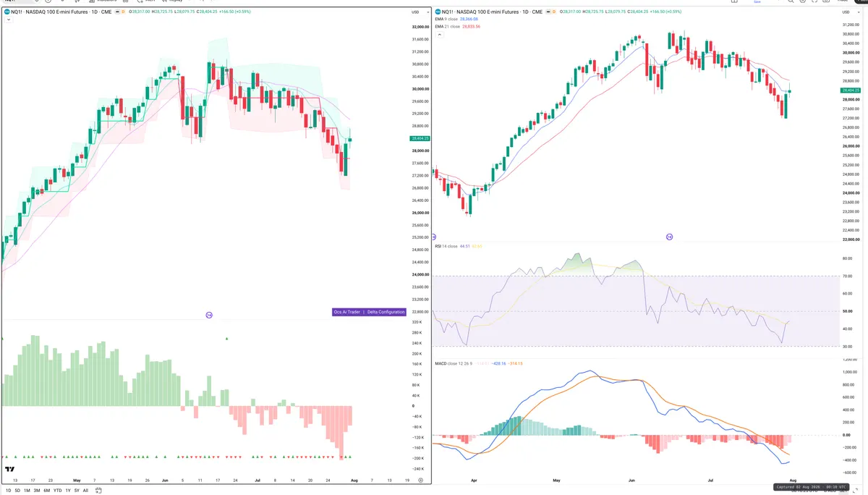Open go-to-date calendar icon beside the All range
Image resolution: width=868 pixels, height=495 pixels.
[98, 491]
